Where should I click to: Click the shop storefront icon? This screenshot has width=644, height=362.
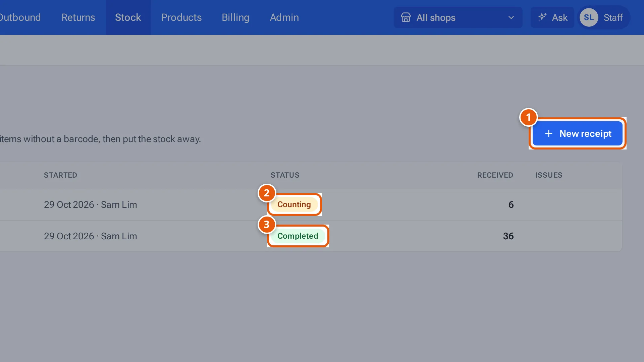coord(406,17)
